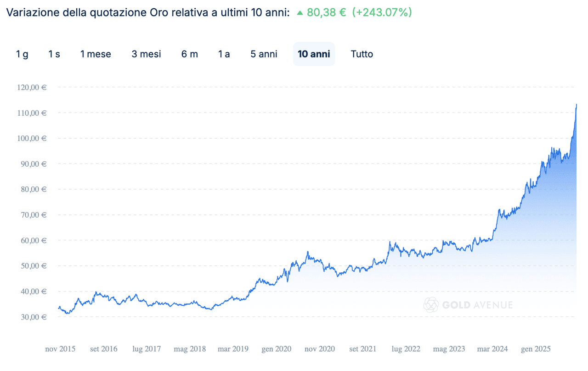
Task: Select the '1 g' time range
Action: pyautogui.click(x=22, y=54)
